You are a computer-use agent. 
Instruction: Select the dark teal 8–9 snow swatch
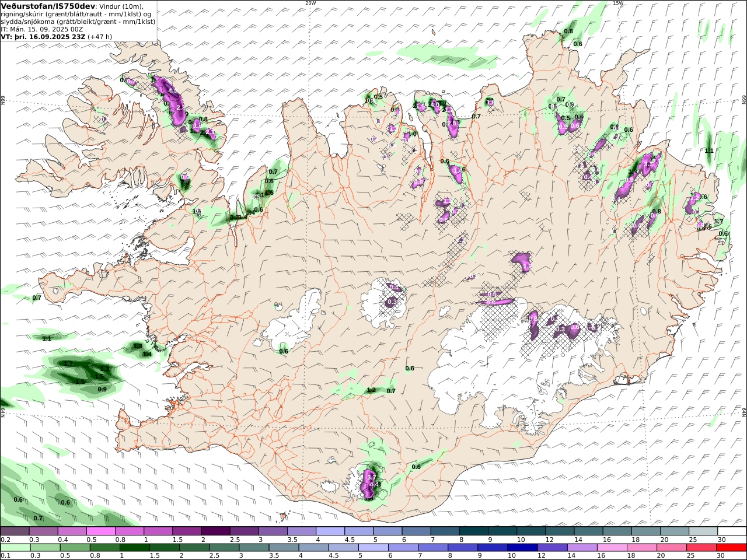(x=473, y=531)
